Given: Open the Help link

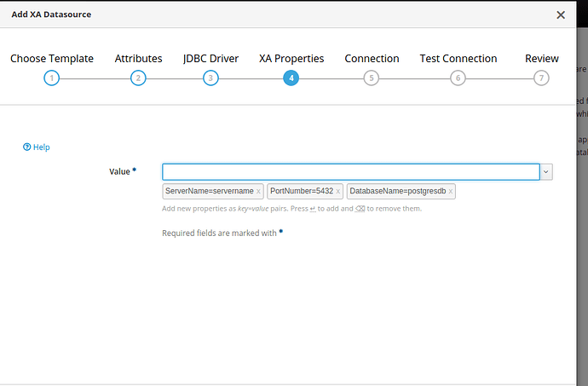Looking at the screenshot, I should [37, 147].
